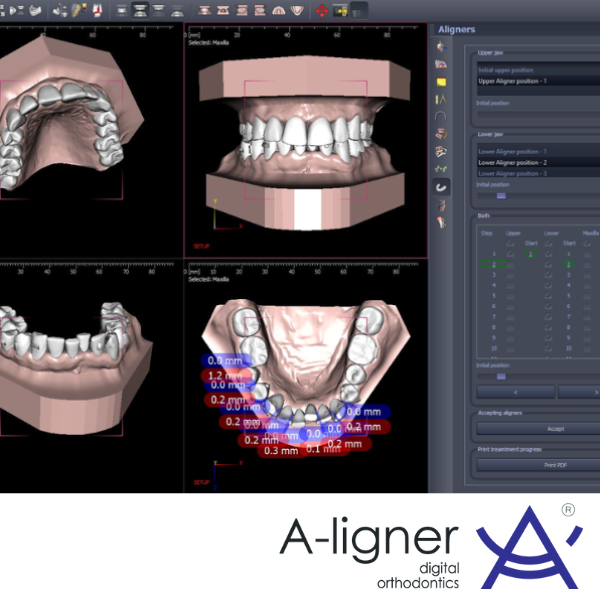Viewport: 600px width, 600px height.
Task: Open the teeth rotation sidebar icon
Action: [x=441, y=134]
